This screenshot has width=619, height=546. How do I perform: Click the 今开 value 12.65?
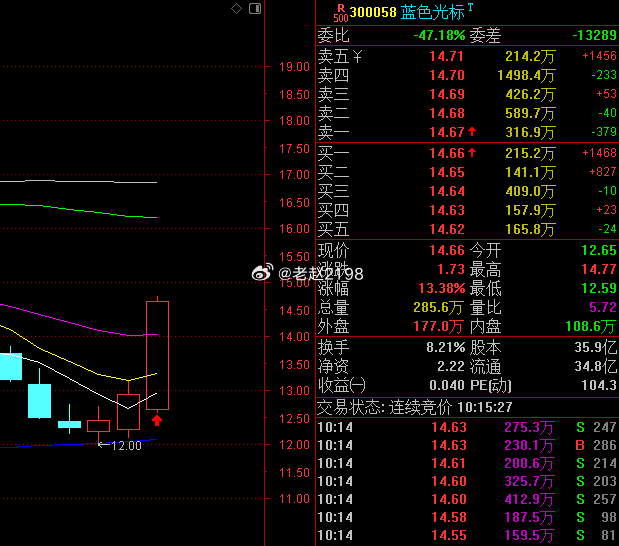[599, 250]
